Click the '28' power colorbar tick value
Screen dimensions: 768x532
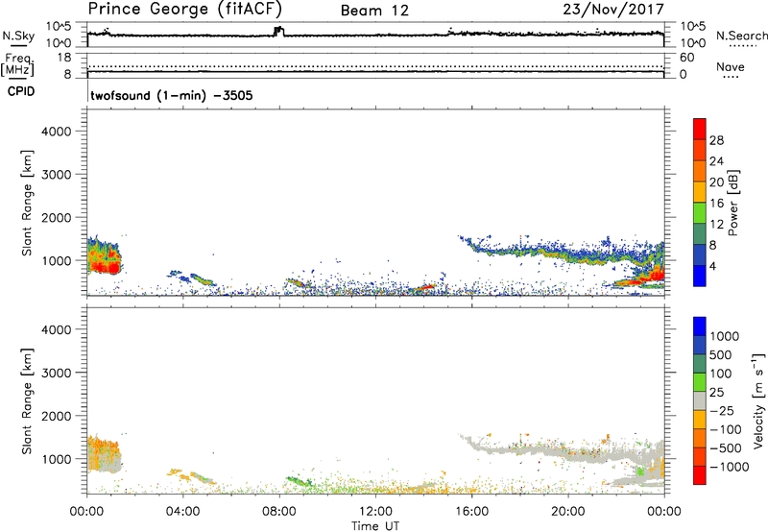click(x=716, y=140)
